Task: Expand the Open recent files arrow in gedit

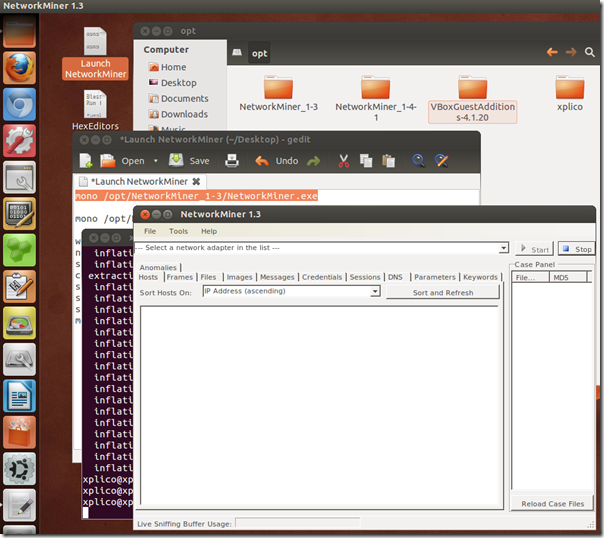Action: (156, 161)
